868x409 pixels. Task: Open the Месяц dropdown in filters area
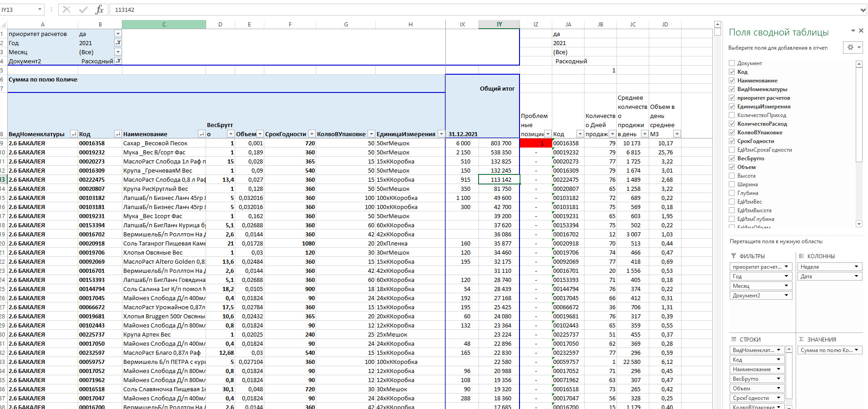(x=786, y=286)
